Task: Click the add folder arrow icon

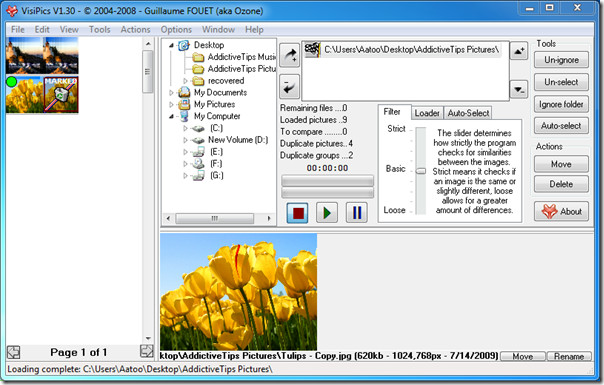Action: [x=289, y=55]
